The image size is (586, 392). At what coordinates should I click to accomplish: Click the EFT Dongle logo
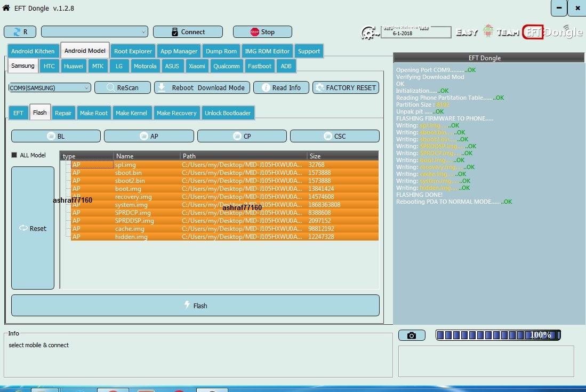[552, 32]
